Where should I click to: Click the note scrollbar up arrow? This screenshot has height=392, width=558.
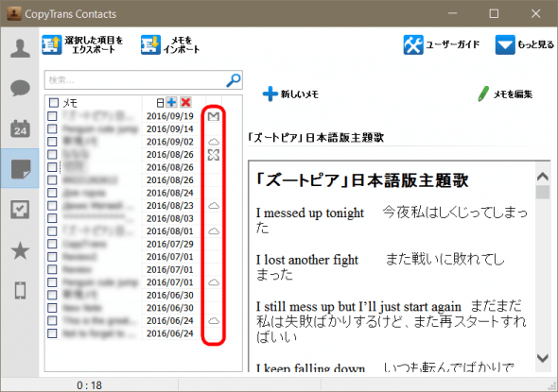[542, 177]
